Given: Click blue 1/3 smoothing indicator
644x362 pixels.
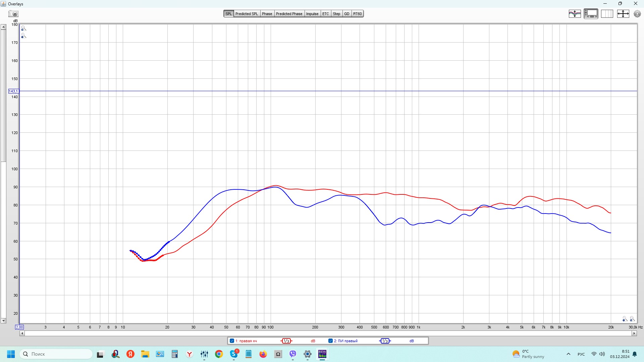Looking at the screenshot, I should tap(385, 341).
